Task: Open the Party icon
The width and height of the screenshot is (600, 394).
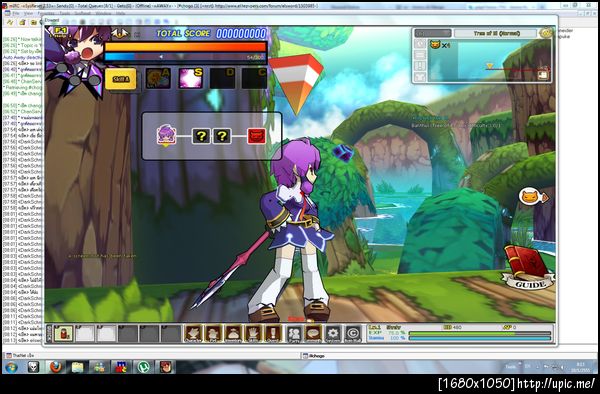Action: click(x=294, y=334)
